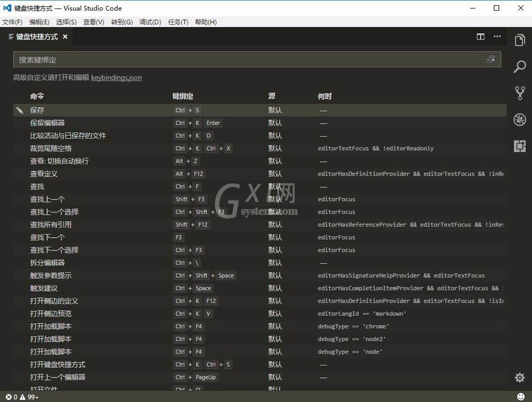
Task: Click the feedback smiley in status bar
Action: click(520, 397)
